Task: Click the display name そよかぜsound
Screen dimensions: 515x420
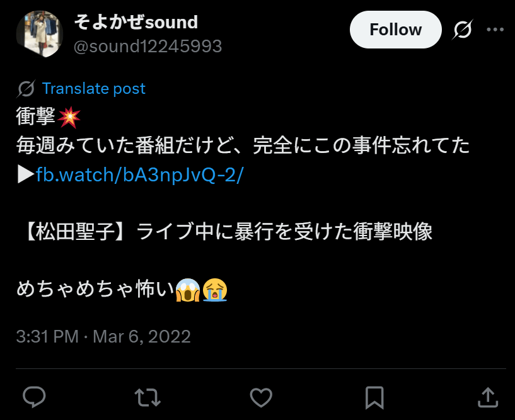Action: (136, 23)
